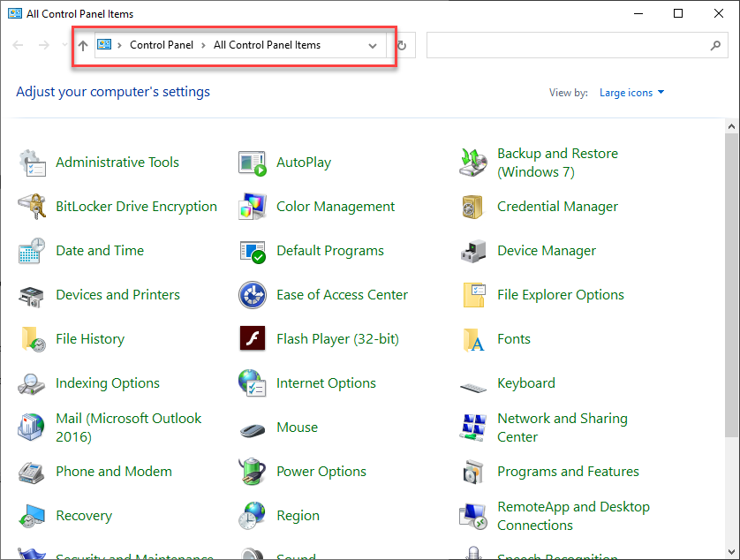Select the Power Options battery icon
Viewport: 740px width, 560px height.
point(253,472)
